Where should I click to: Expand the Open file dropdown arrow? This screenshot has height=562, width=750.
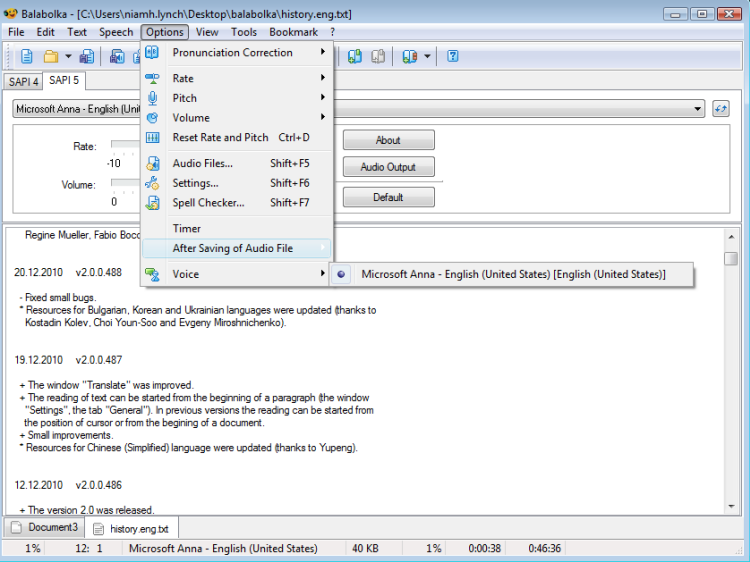coord(68,56)
